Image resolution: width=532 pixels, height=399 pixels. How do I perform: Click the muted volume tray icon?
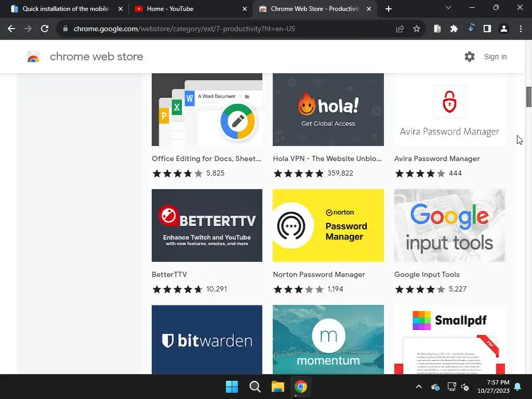click(x=465, y=387)
